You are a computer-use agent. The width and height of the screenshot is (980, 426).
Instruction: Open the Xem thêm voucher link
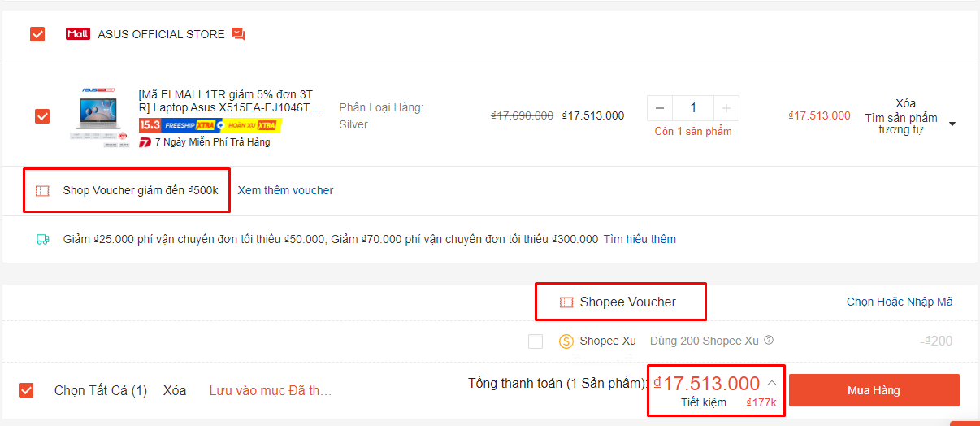click(x=285, y=190)
